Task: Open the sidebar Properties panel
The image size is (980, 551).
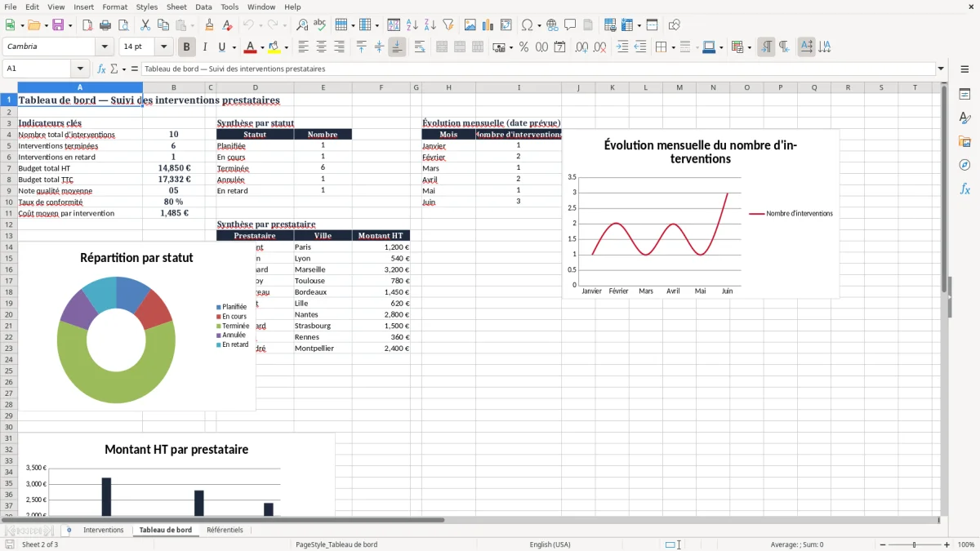Action: pyautogui.click(x=964, y=95)
